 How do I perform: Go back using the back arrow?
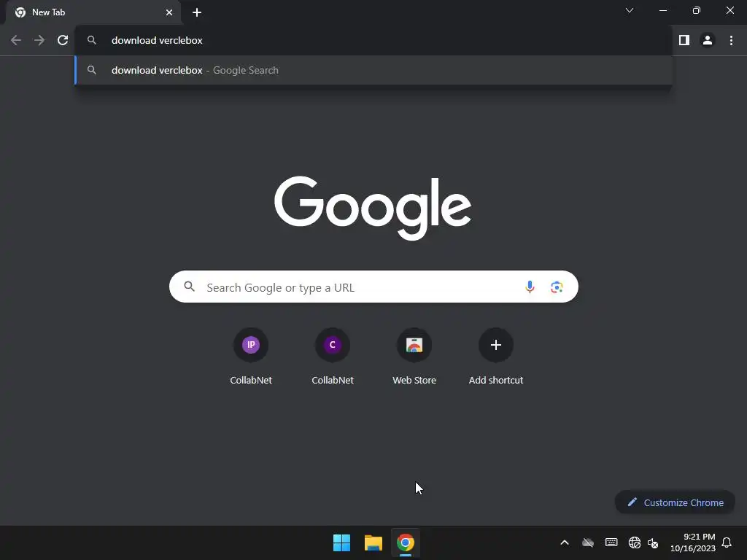pyautogui.click(x=16, y=41)
